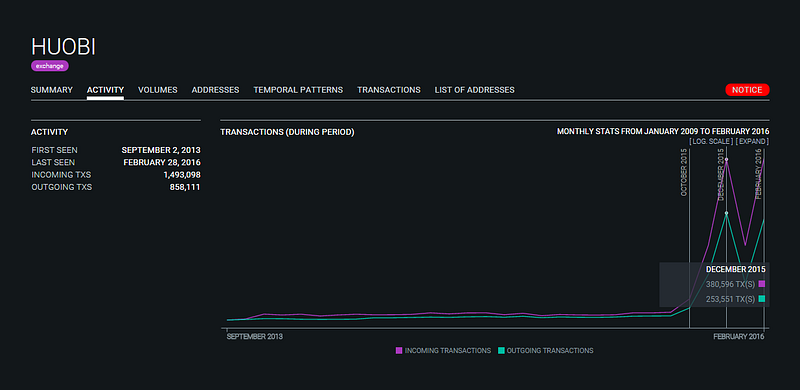Select the Activity tab
Image resolution: width=800 pixels, height=390 pixels.
(x=105, y=90)
